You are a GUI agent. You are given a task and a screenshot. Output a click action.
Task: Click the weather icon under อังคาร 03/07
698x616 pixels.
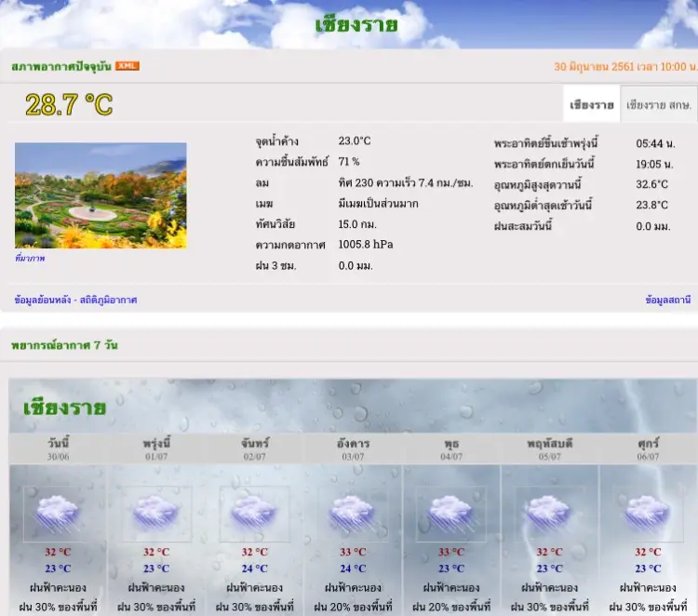(x=353, y=514)
